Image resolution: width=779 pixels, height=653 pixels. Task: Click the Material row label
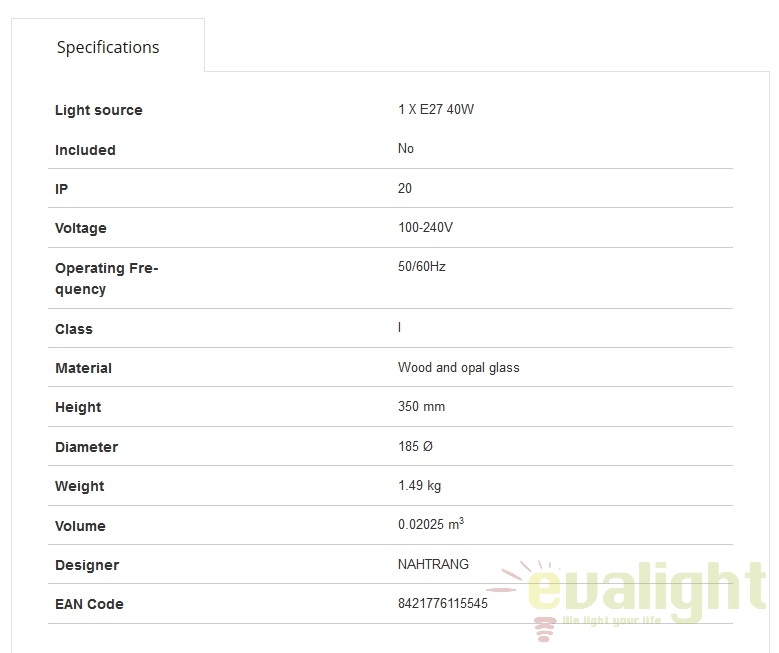pyautogui.click(x=83, y=368)
